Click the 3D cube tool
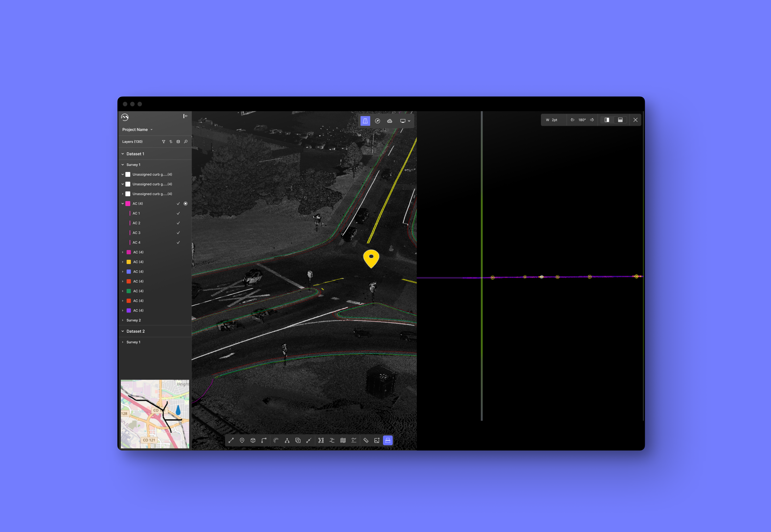This screenshot has width=771, height=532. coord(253,440)
